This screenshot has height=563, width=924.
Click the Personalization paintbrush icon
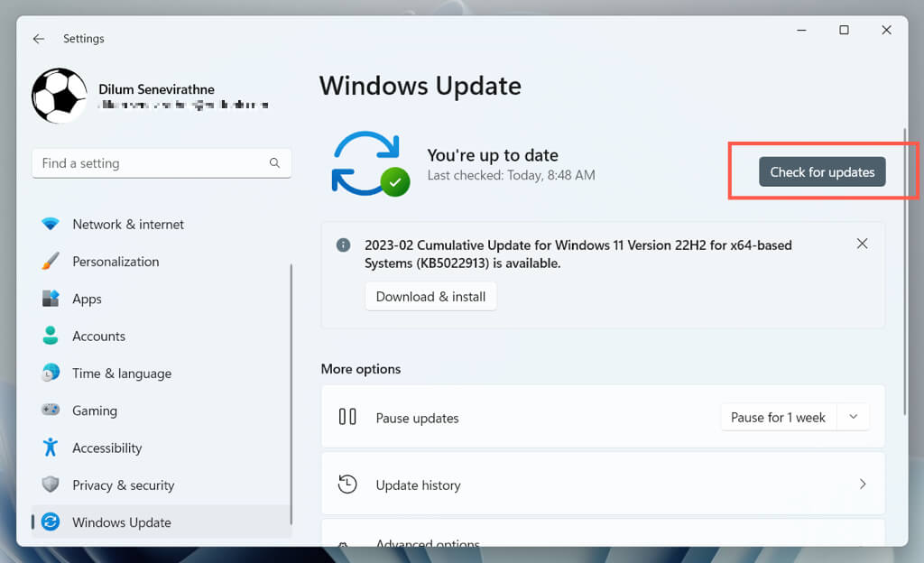tap(51, 262)
